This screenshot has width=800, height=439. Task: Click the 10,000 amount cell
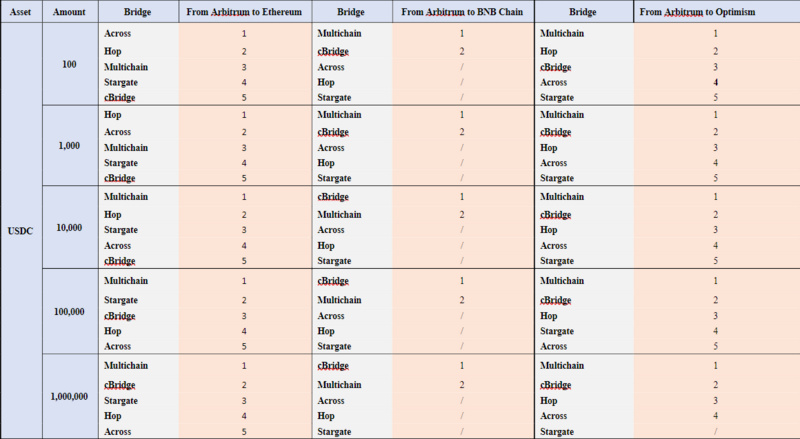(69, 228)
